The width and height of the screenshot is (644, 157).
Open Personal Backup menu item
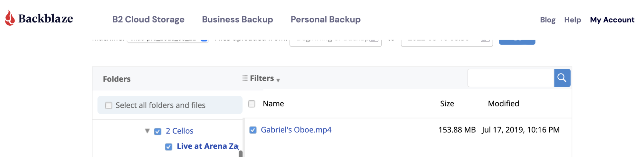click(x=326, y=20)
